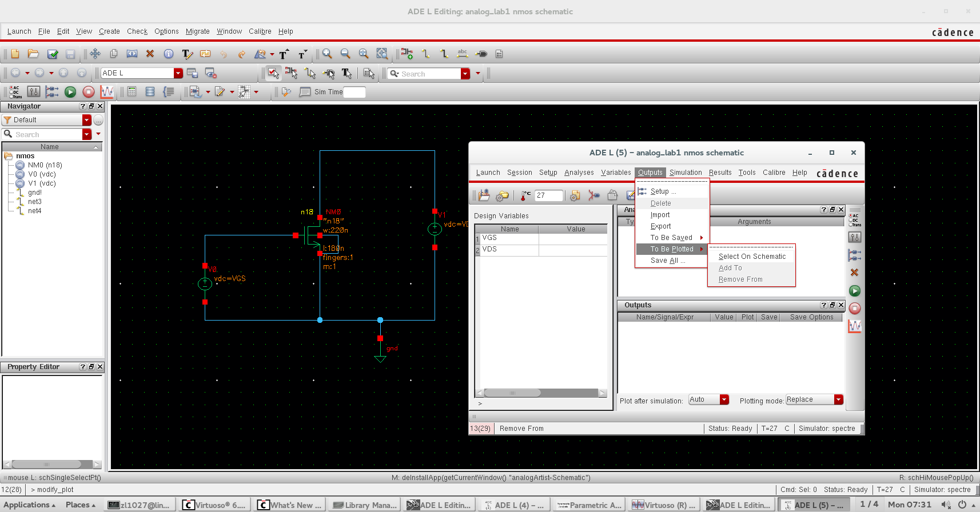This screenshot has width=980, height=512.
Task: Click the red Stop simulation icon in the schematic toolbar
Action: (89, 91)
